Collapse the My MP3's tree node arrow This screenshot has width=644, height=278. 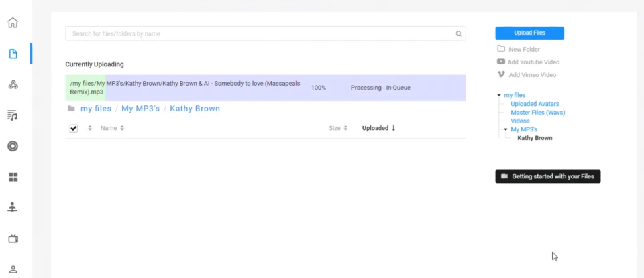(506, 129)
